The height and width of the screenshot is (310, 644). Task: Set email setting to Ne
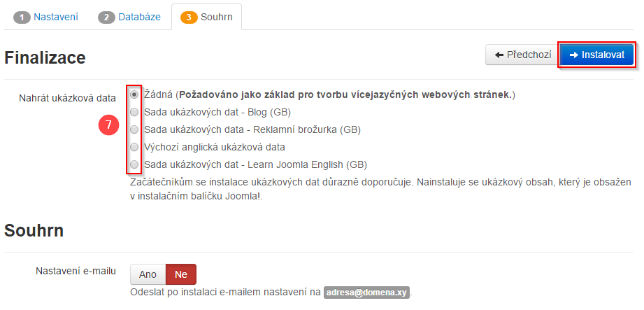pos(180,274)
